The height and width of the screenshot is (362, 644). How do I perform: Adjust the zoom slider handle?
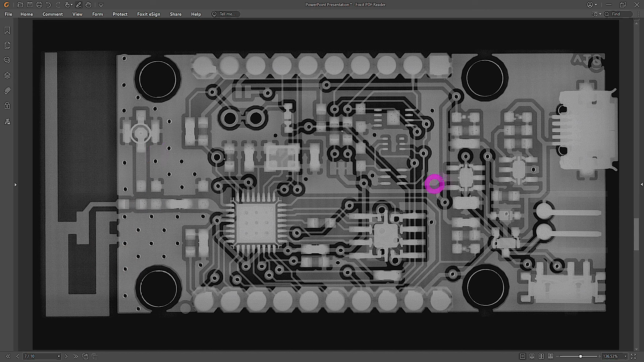tap(580, 356)
